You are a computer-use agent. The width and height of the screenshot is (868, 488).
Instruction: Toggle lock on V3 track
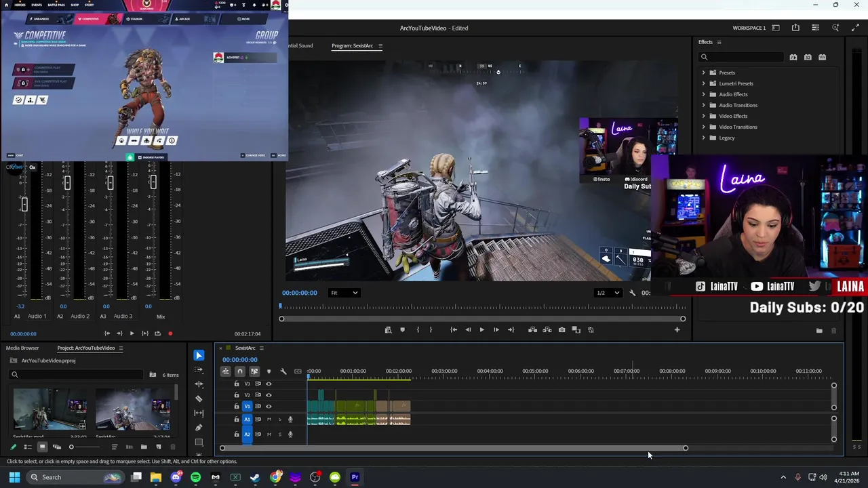(x=237, y=384)
